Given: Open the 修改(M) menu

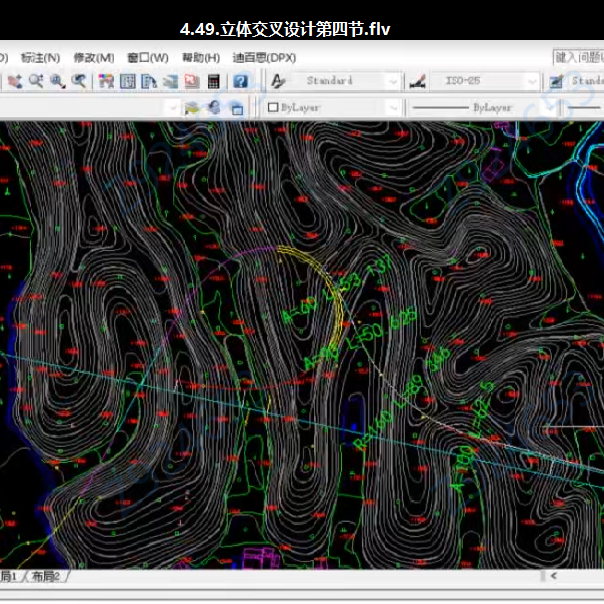Looking at the screenshot, I should (94, 58).
